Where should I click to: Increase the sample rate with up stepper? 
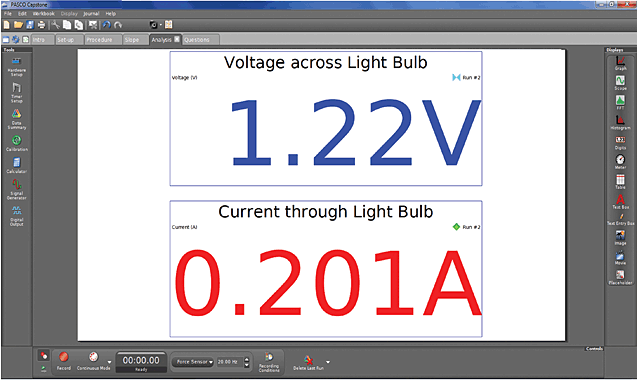point(247,359)
